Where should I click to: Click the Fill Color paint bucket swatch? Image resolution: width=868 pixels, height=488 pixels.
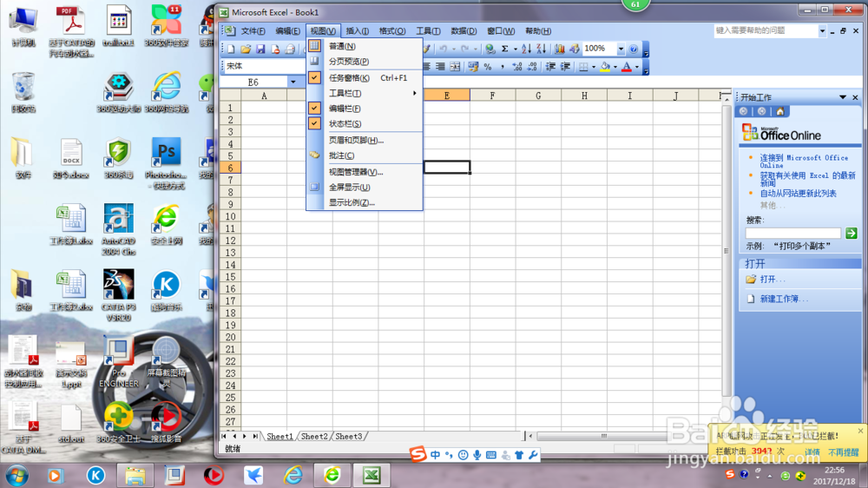pos(605,67)
